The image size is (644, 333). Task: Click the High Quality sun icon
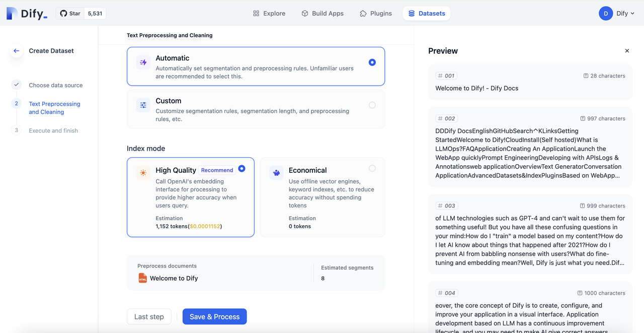click(143, 173)
